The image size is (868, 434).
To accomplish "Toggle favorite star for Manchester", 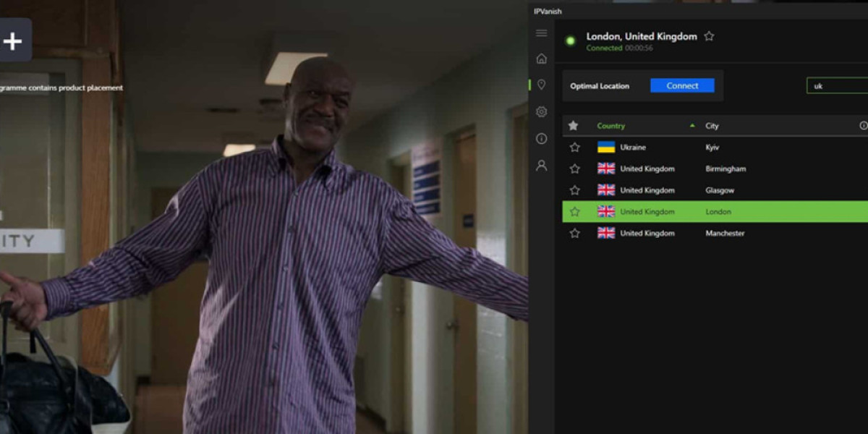I will 574,234.
